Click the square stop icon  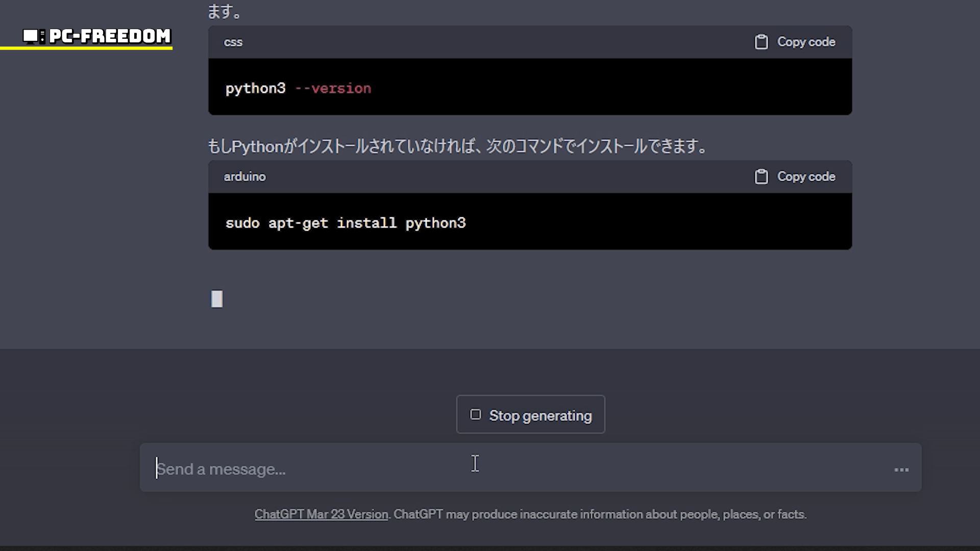pyautogui.click(x=475, y=415)
